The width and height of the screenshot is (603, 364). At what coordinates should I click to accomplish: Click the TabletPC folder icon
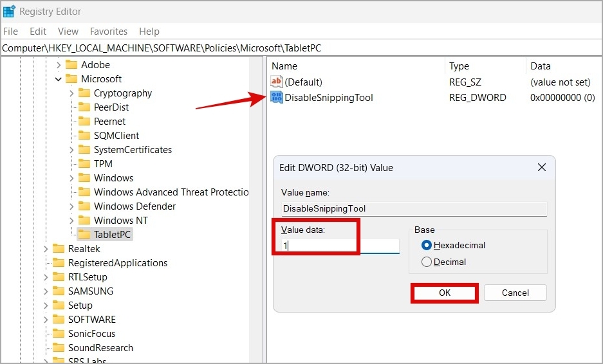coord(84,235)
